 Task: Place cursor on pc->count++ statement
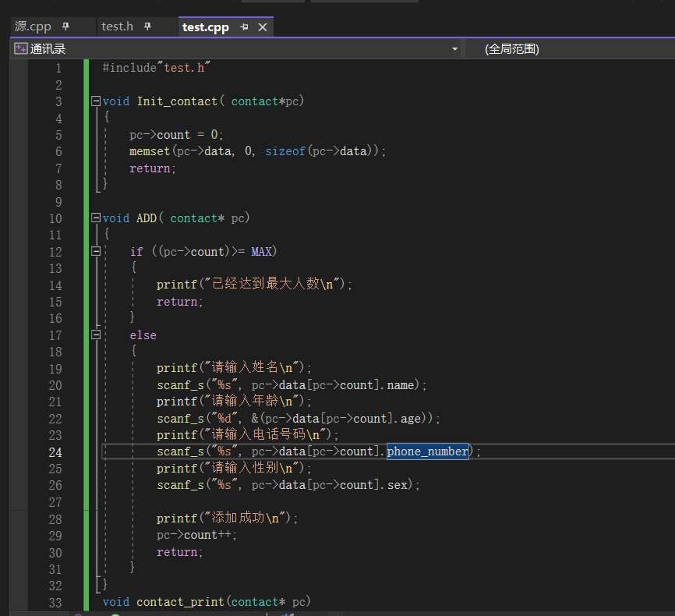[x=196, y=535]
